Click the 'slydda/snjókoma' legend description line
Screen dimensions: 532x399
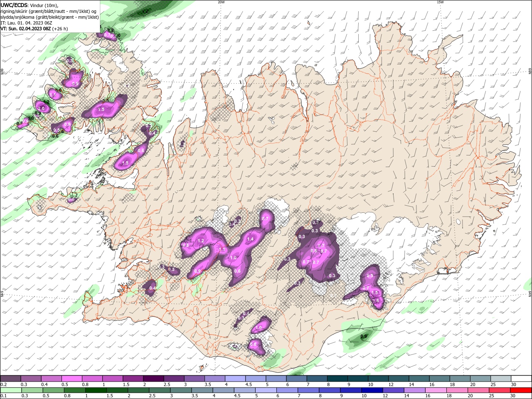pos(49,17)
